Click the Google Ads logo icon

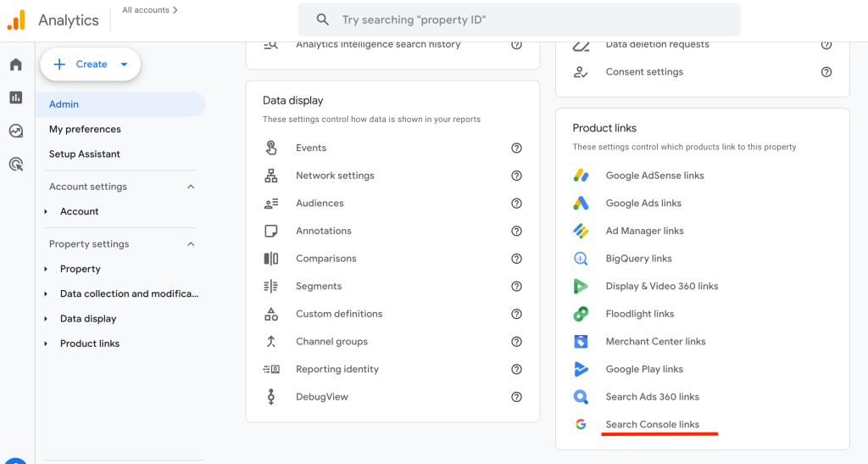(x=581, y=204)
